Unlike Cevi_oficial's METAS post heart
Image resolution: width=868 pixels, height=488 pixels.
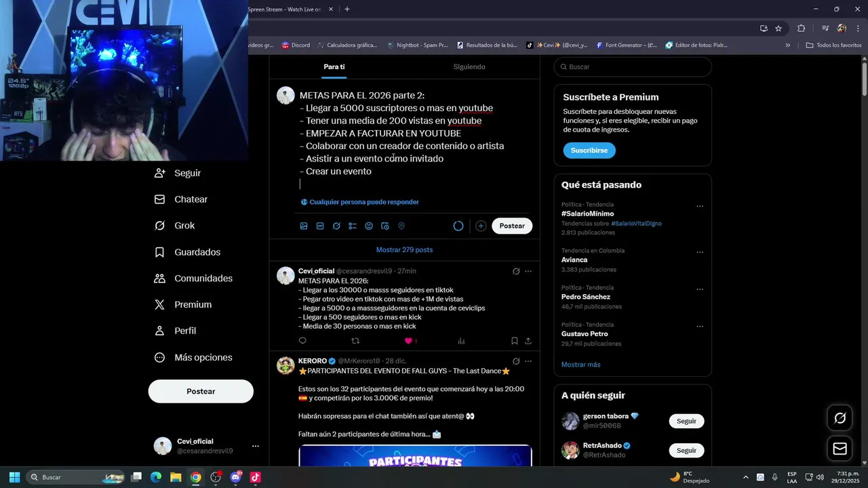point(408,341)
